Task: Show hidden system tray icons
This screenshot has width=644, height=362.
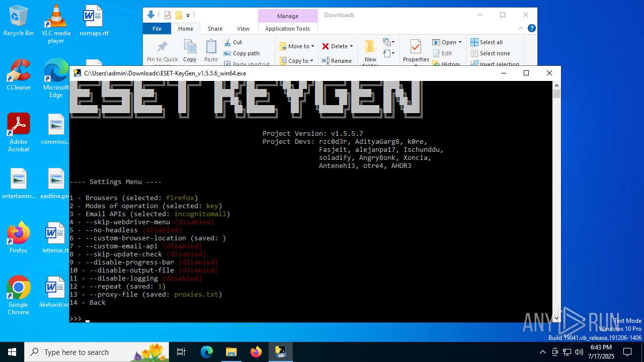Action: 542,352
